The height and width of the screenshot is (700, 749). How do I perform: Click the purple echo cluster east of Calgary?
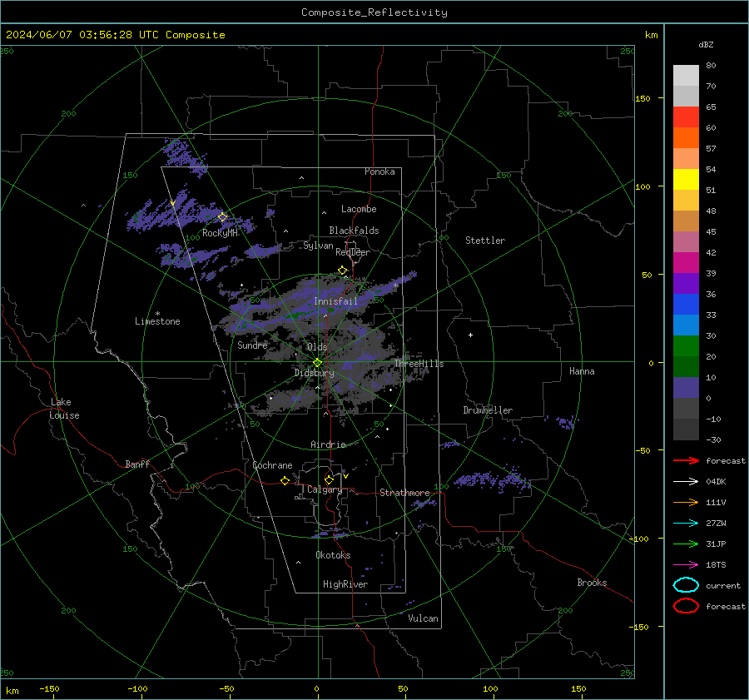492,481
